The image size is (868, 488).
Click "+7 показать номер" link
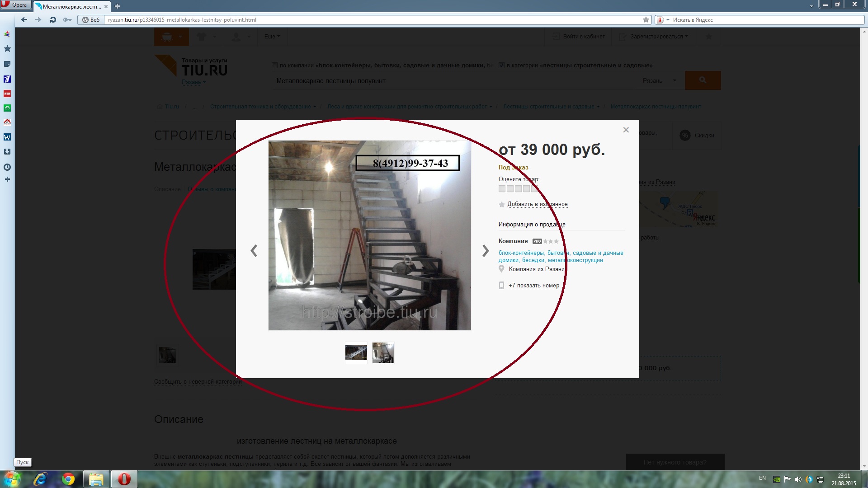[x=533, y=286]
